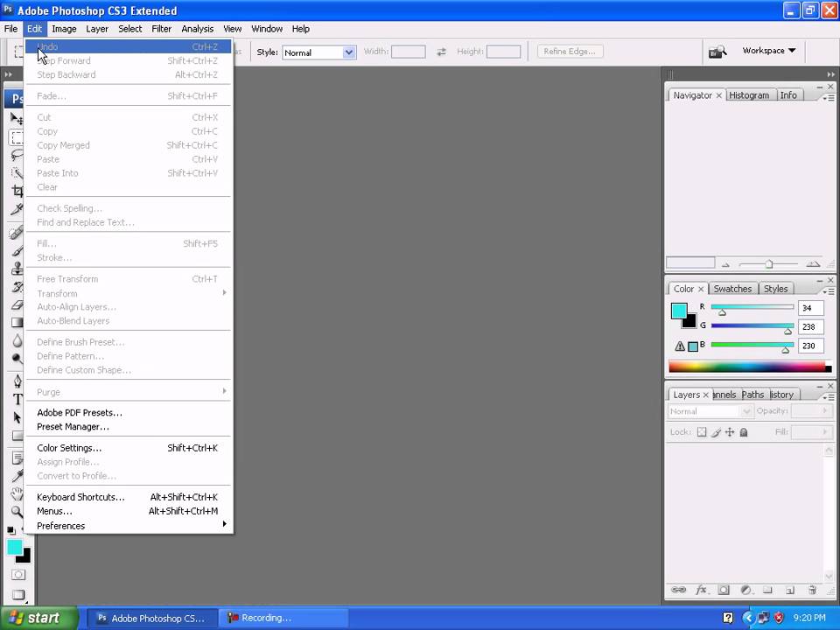Click the Windows Start button
Image resolution: width=840 pixels, height=630 pixels.
(x=38, y=619)
